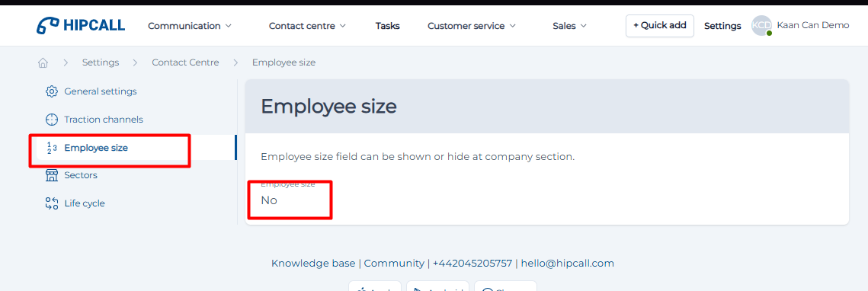
Task: Click the Hipcall logo
Action: point(81,25)
